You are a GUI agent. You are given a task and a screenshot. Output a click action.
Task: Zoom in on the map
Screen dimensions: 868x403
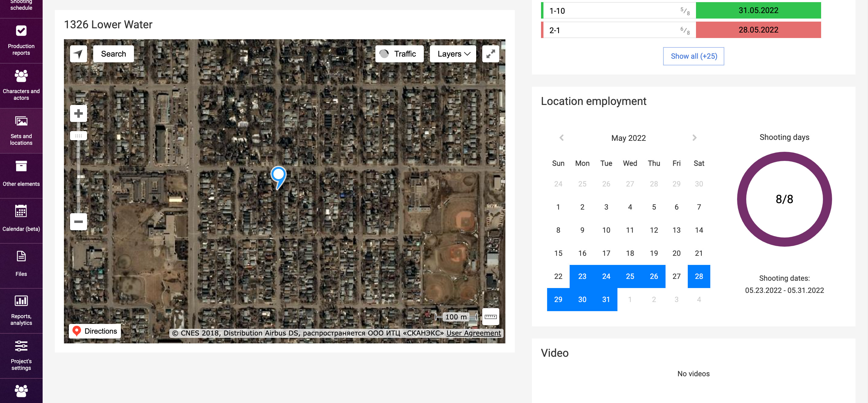point(79,113)
